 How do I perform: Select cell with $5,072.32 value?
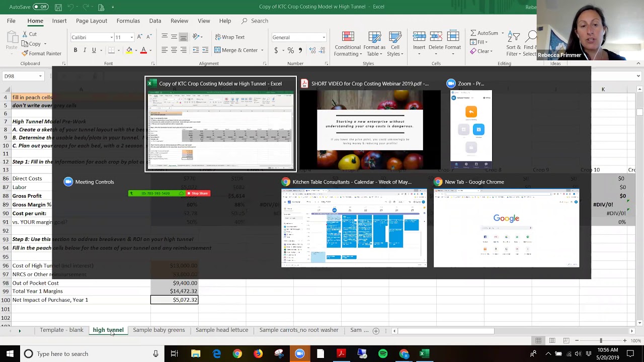coord(174,300)
